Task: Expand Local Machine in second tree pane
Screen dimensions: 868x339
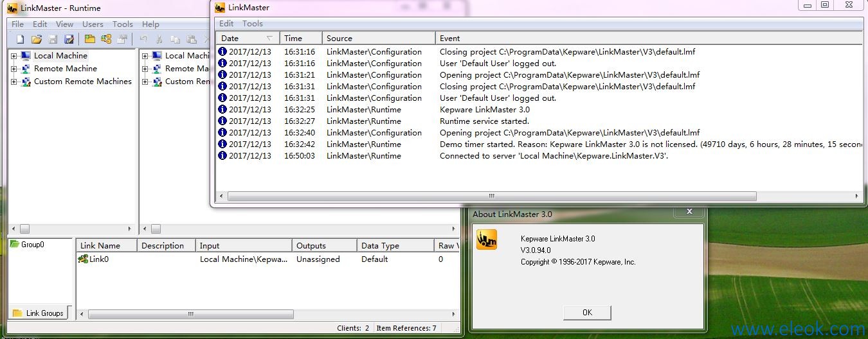Action: (x=145, y=56)
